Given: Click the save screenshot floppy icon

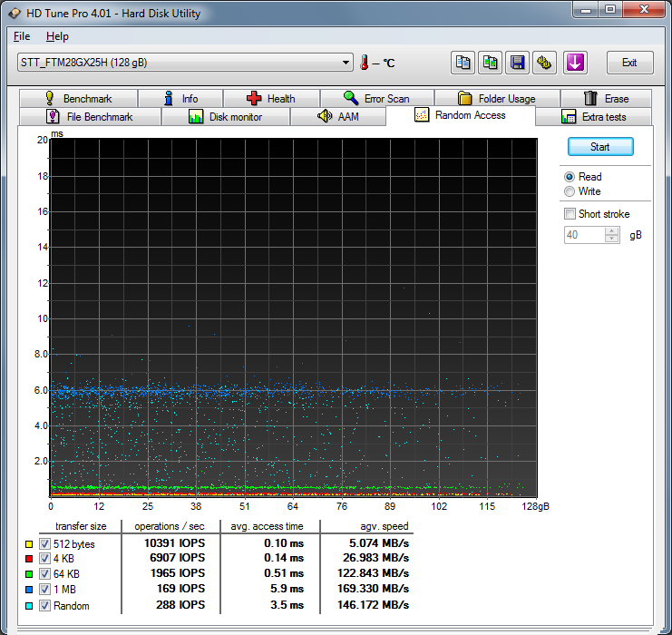Looking at the screenshot, I should click(x=517, y=63).
